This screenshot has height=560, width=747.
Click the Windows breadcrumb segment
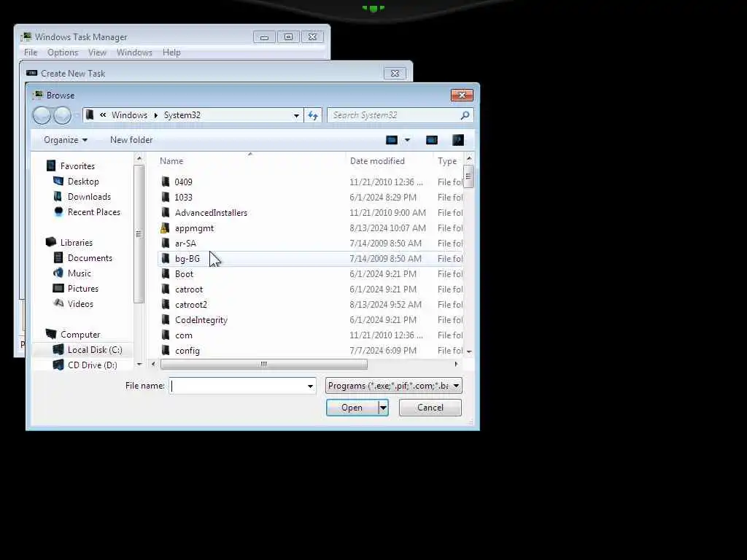130,115
